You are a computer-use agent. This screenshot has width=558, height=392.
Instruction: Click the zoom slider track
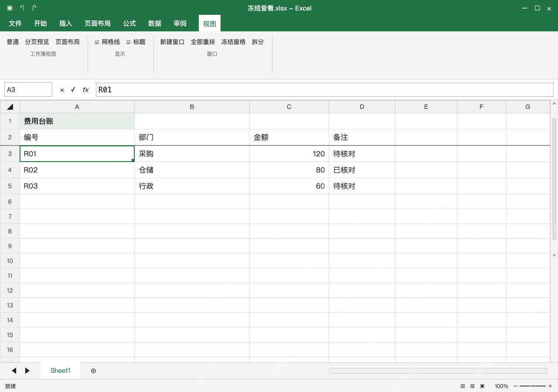click(533, 386)
